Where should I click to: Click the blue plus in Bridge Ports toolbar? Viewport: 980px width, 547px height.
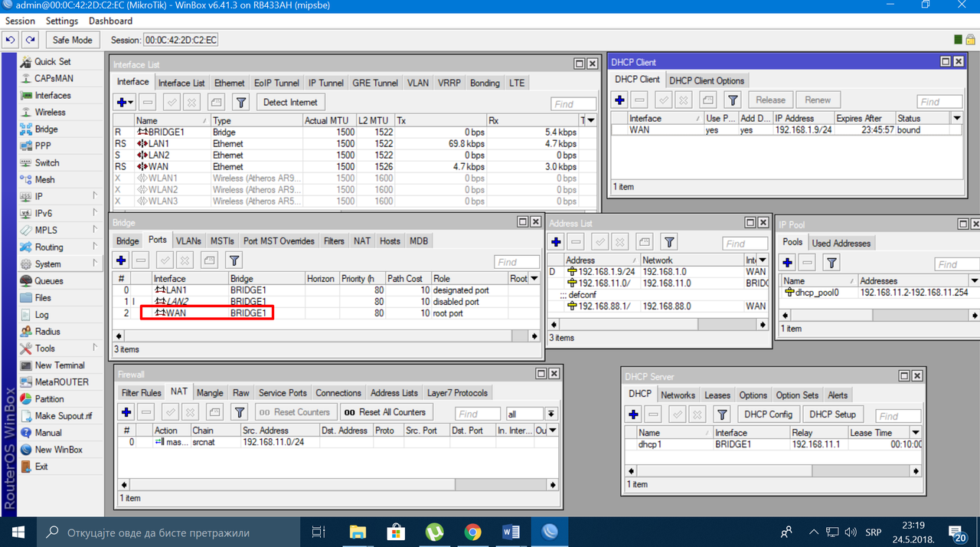click(x=120, y=260)
